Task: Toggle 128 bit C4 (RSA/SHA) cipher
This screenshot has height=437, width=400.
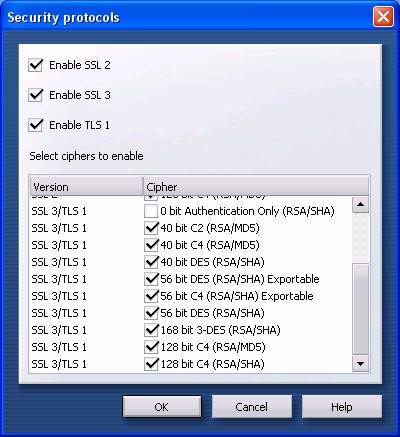Action: tap(151, 364)
